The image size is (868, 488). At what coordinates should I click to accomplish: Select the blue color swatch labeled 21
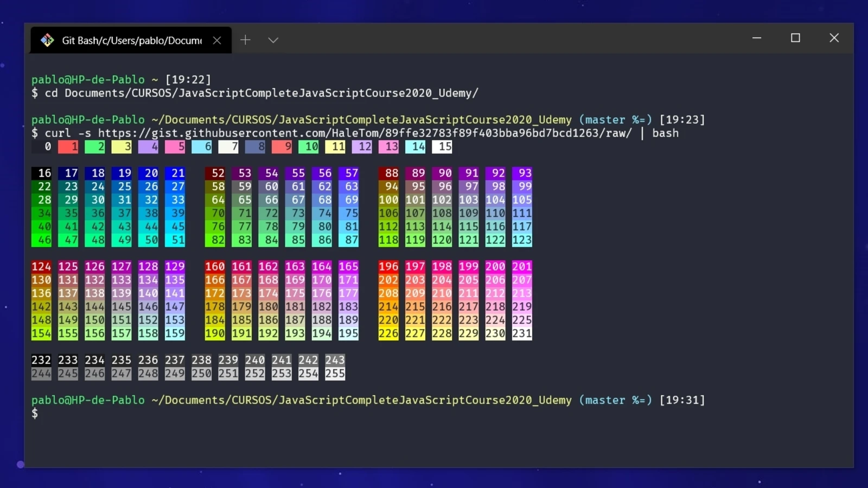[x=175, y=174]
